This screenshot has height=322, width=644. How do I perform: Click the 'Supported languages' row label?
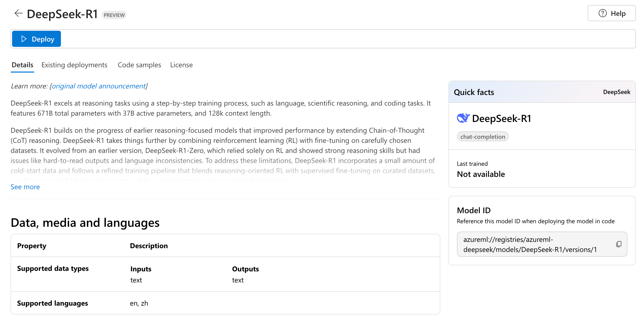point(53,303)
